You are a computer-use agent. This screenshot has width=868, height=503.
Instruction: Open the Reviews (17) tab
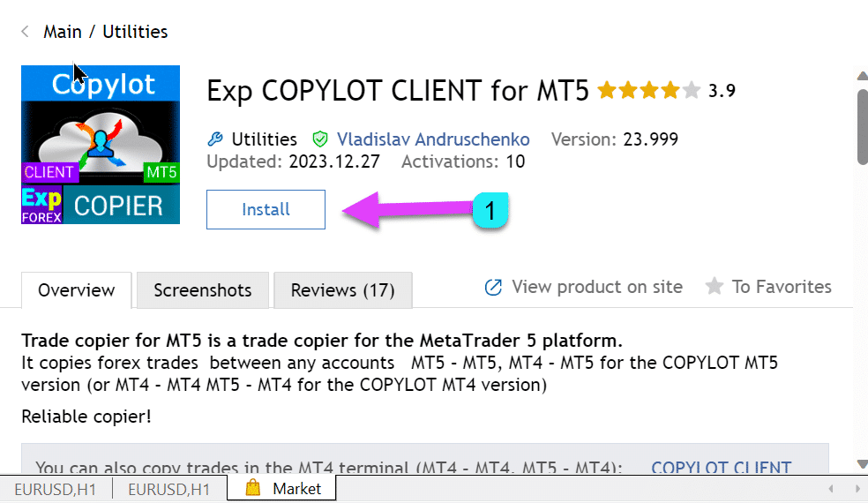[342, 290]
